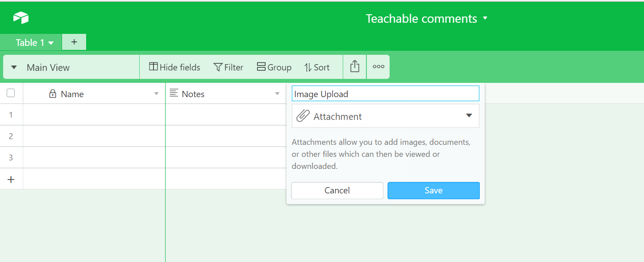This screenshot has width=644, height=262.
Task: Save the new Image Upload field
Action: pos(434,190)
